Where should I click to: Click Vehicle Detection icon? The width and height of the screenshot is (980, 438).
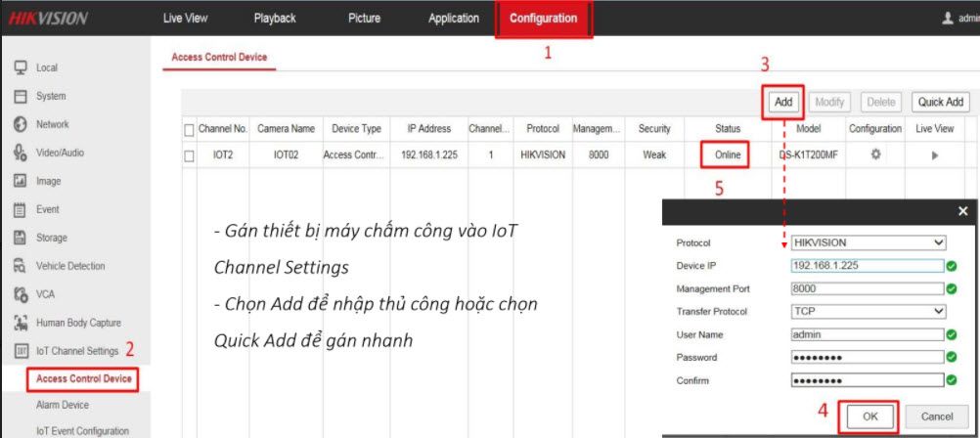point(21,266)
